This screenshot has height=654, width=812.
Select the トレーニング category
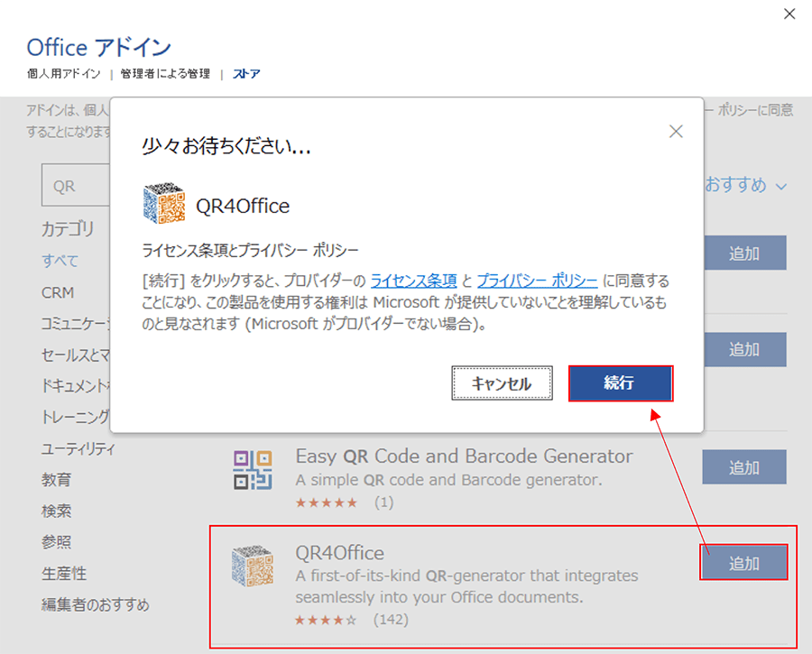[76, 417]
